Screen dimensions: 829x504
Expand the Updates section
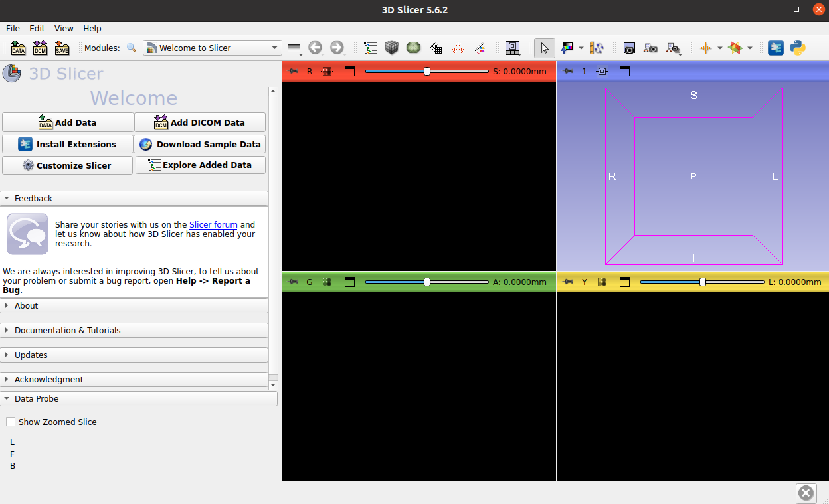pos(134,355)
